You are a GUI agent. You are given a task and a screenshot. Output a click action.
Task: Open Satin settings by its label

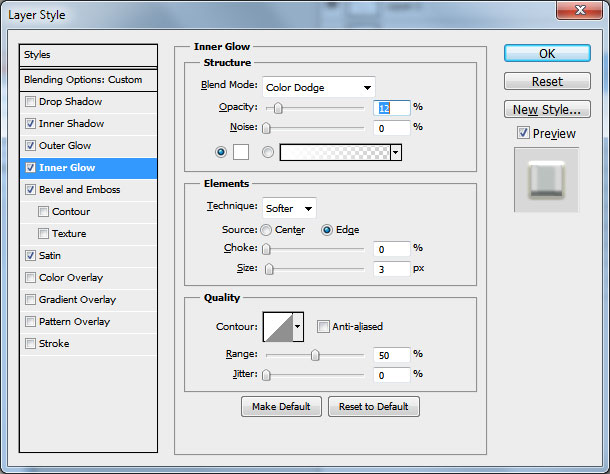tap(50, 256)
